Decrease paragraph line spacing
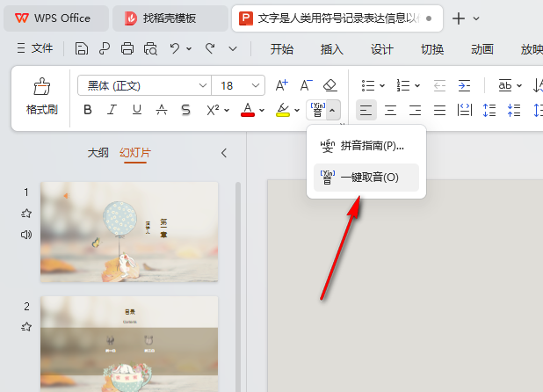The image size is (543, 392). click(x=514, y=110)
